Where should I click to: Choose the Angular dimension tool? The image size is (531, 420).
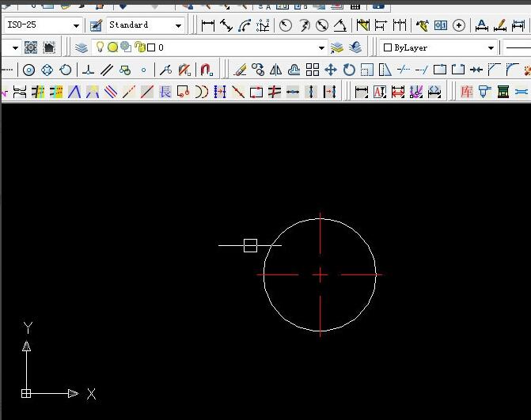[339, 25]
